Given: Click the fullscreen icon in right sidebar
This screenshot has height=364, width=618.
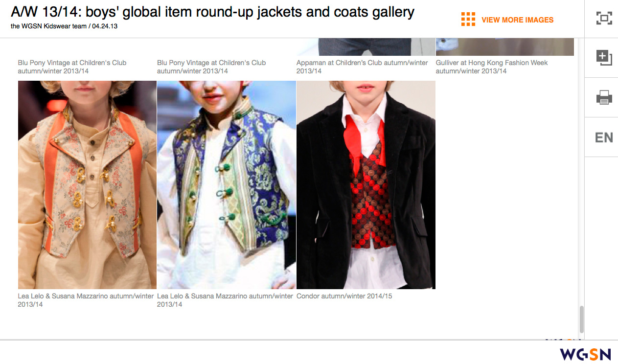Looking at the screenshot, I should [604, 19].
